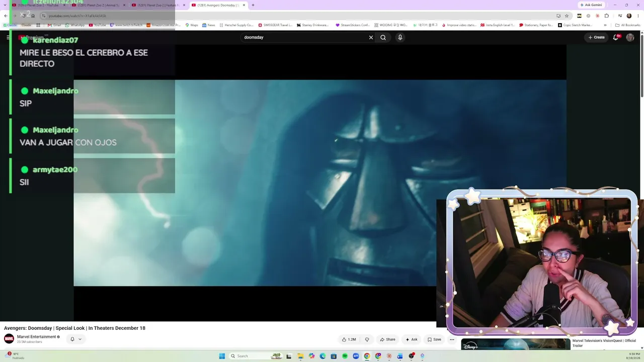This screenshot has height=362, width=644.
Task: Open the Insta English Level bookmark
Action: pyautogui.click(x=498, y=25)
